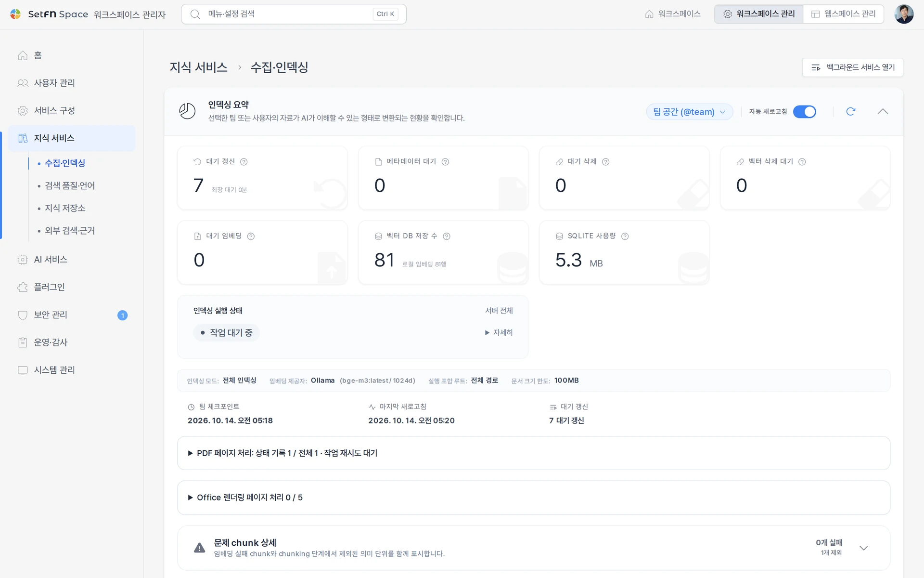
Task: Select 검색 품질·언어 submenu item
Action: [70, 185]
